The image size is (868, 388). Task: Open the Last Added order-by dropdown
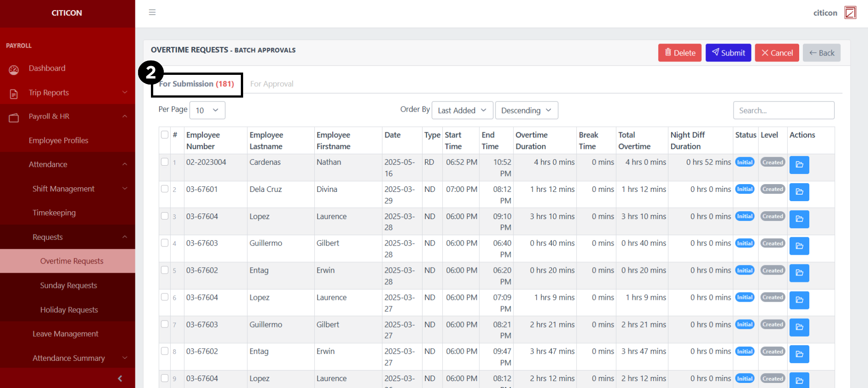point(462,110)
